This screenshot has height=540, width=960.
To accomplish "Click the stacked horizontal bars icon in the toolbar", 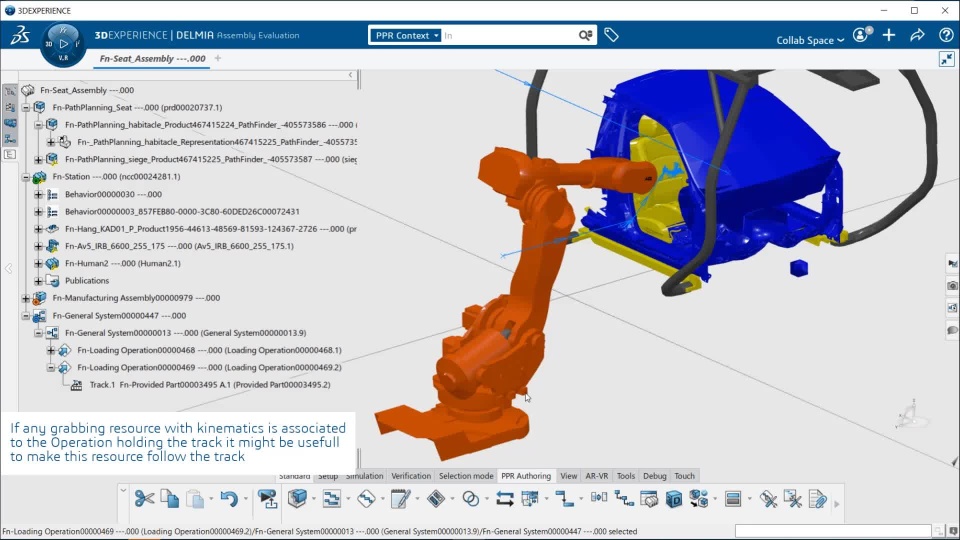I will click(x=733, y=499).
